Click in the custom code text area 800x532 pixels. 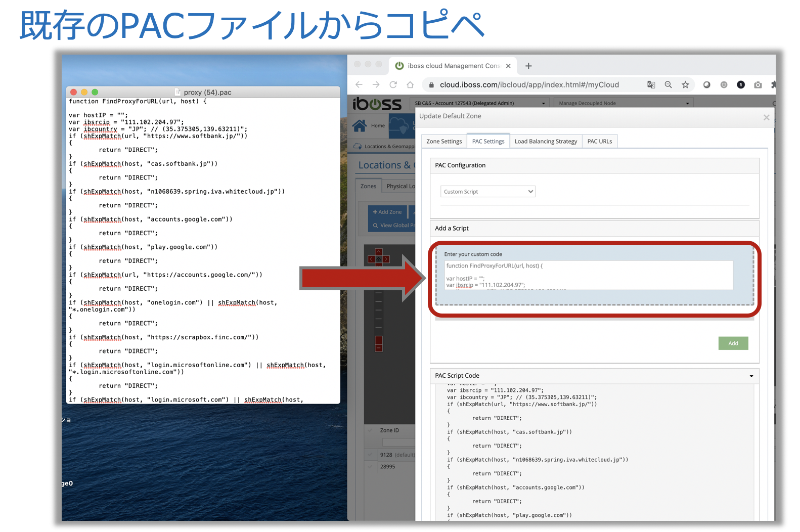point(588,275)
